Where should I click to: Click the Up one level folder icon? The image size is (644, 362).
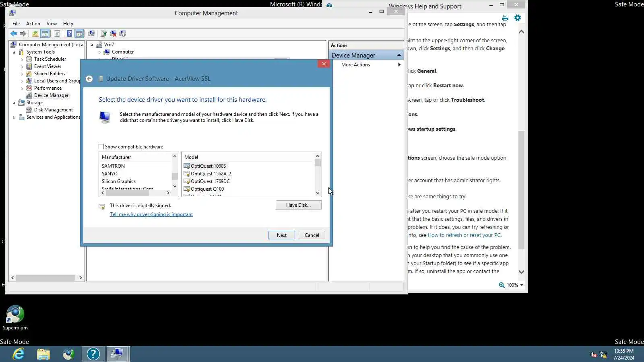[x=35, y=34]
